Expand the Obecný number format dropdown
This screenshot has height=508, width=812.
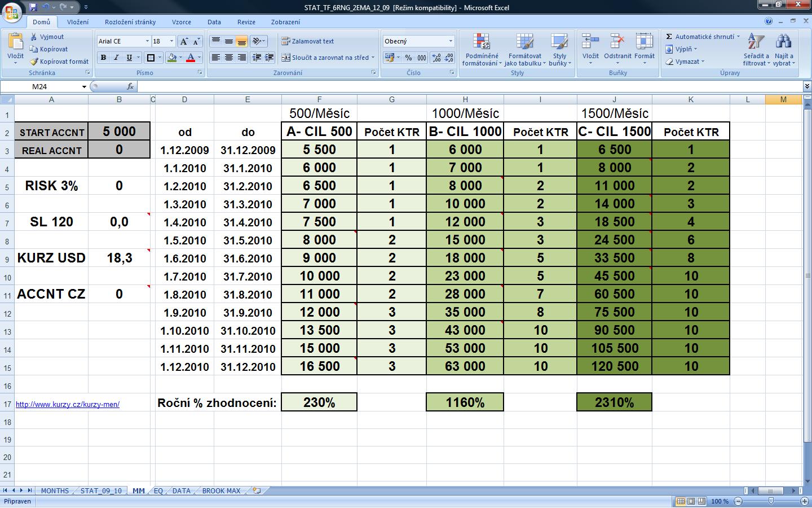tap(450, 41)
